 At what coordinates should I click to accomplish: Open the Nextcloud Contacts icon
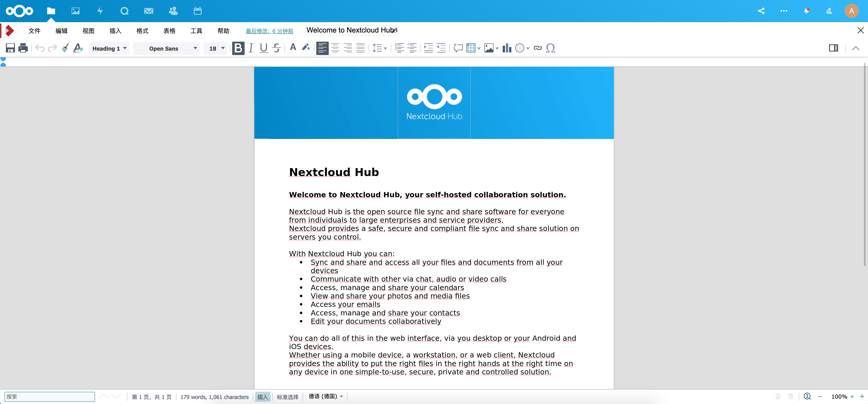(x=173, y=11)
